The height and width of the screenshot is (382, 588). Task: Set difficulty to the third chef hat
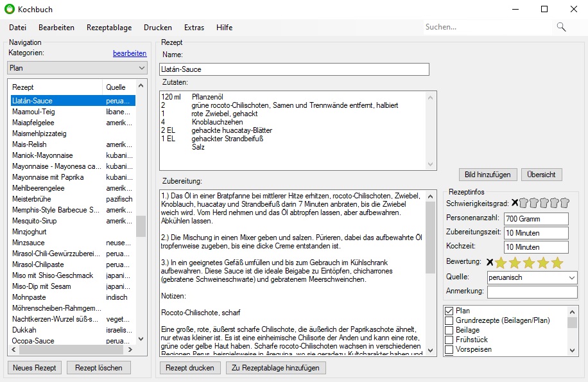(x=544, y=203)
